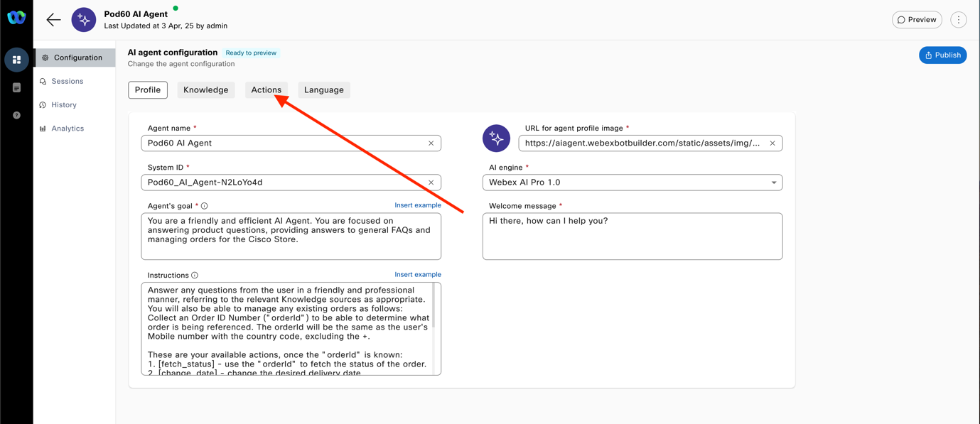The width and height of the screenshot is (980, 424).
Task: Open the three-dot more options menu
Action: pos(958,20)
